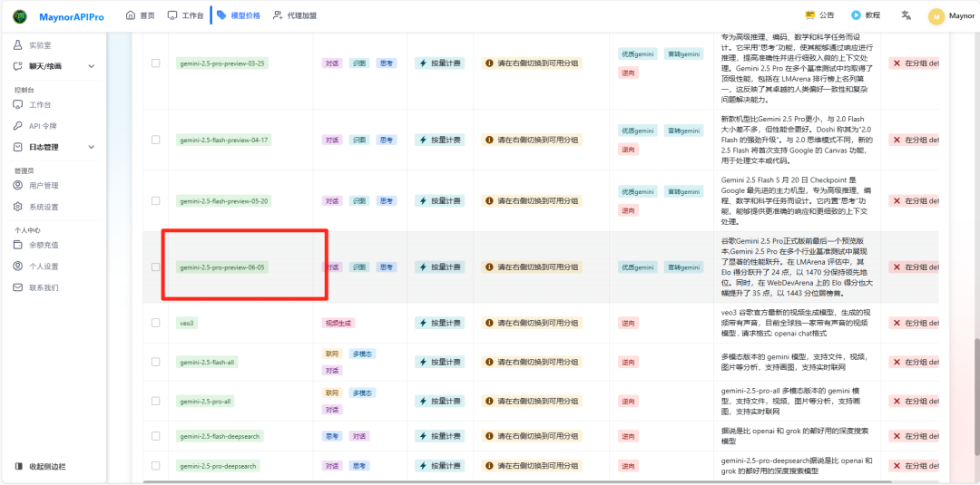Click the veo3 model name tag
Image resolution: width=980 pixels, height=485 pixels.
tap(189, 324)
